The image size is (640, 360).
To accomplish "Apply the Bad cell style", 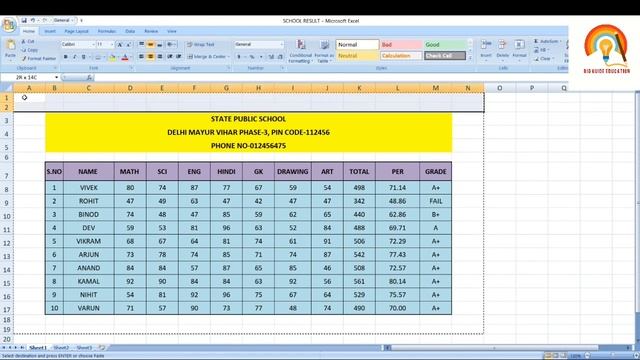I will tap(401, 44).
